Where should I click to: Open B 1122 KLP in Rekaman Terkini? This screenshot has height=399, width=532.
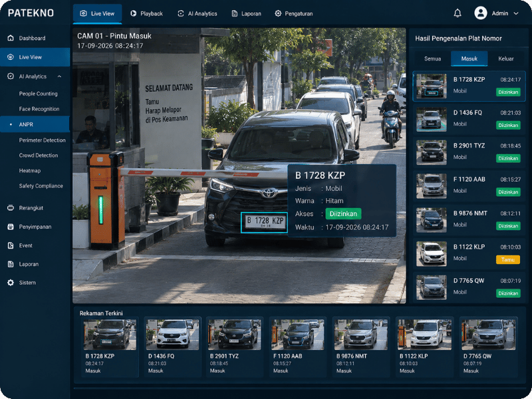(424, 347)
